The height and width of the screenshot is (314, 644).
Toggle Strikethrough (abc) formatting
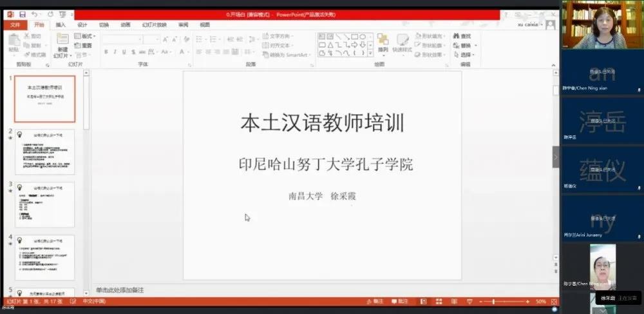coord(142,52)
